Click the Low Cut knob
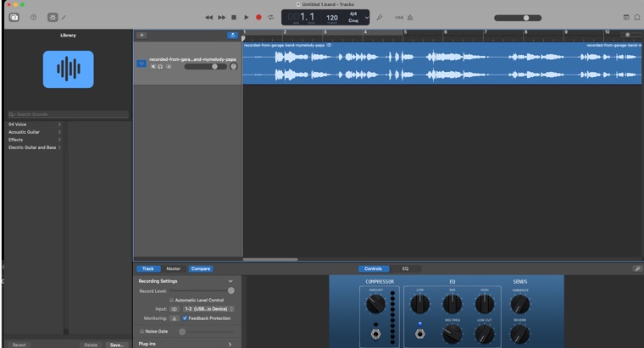This screenshot has height=348, width=644. pos(485,334)
